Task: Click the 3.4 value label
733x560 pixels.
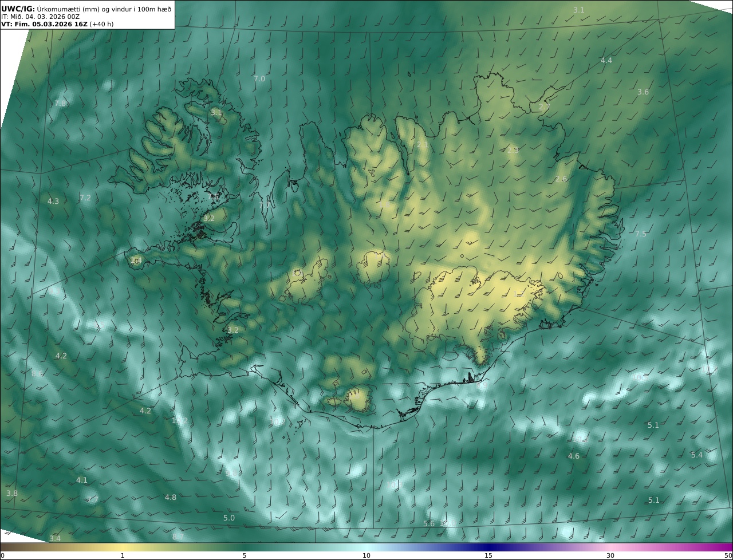Action: point(55,538)
